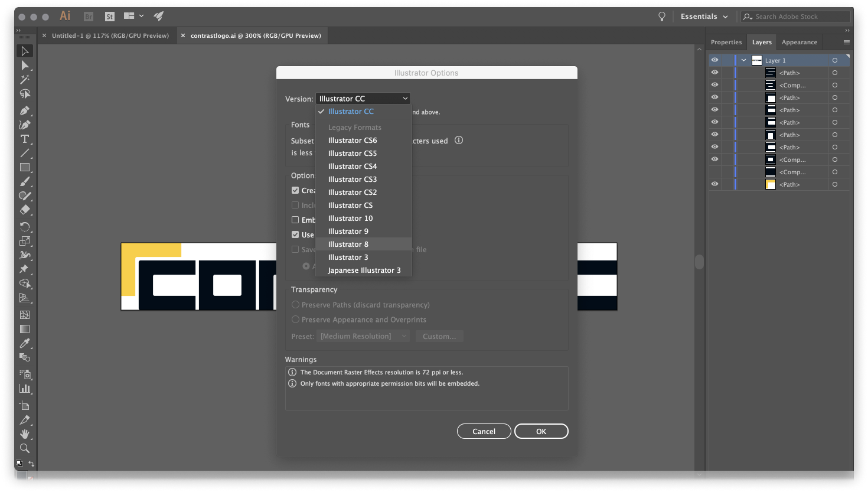Toggle the Embed ICC Profiles checkbox

(295, 220)
